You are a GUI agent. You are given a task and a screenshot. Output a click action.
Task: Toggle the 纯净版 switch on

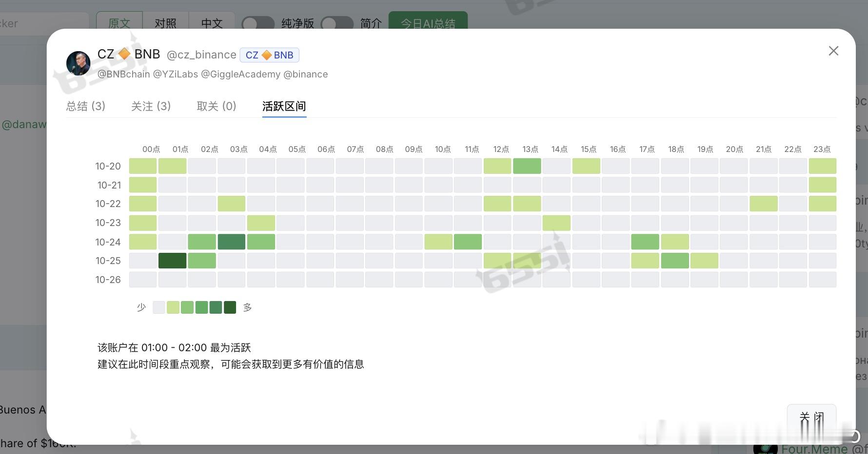(x=257, y=23)
